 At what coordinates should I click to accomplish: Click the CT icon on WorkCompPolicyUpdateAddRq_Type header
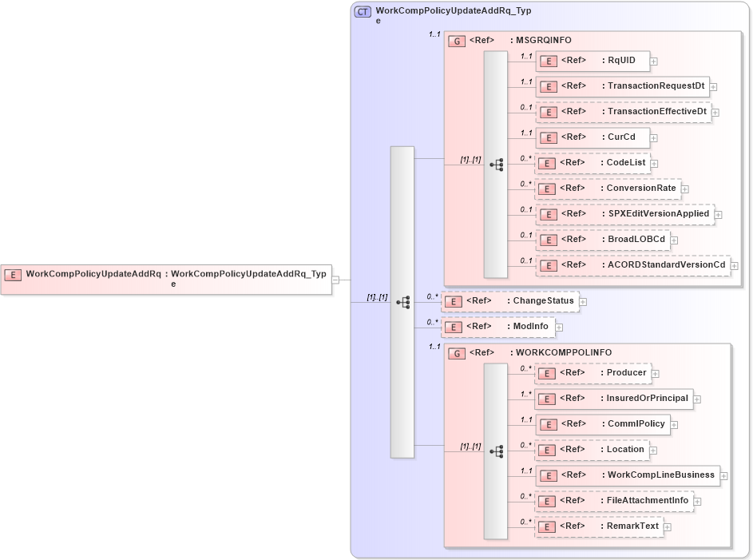(361, 11)
